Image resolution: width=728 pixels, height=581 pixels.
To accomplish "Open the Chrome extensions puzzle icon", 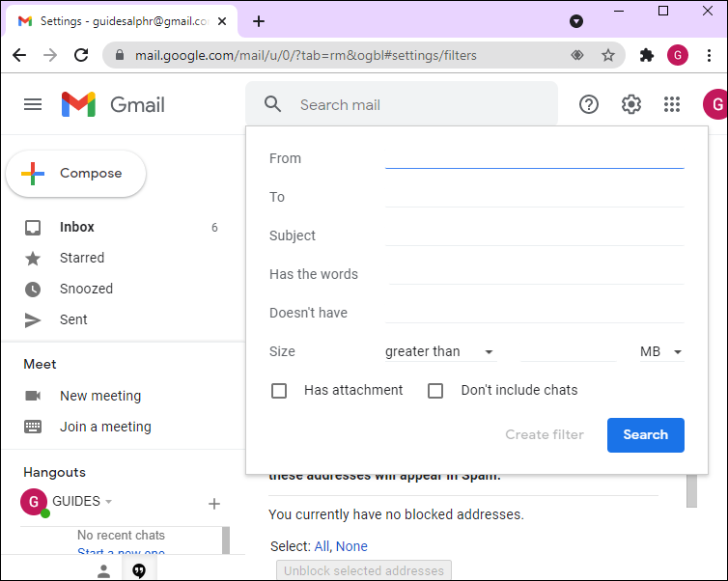I will (x=647, y=55).
